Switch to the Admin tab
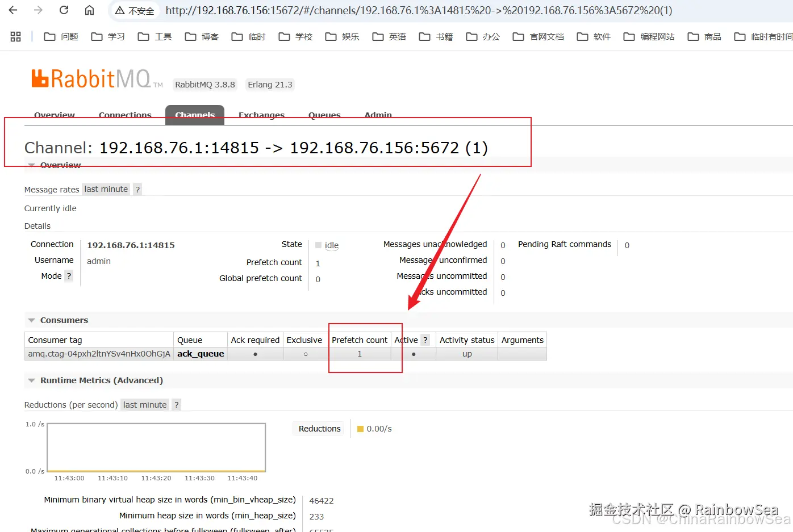Viewport: 793px width, 532px height. coord(378,115)
